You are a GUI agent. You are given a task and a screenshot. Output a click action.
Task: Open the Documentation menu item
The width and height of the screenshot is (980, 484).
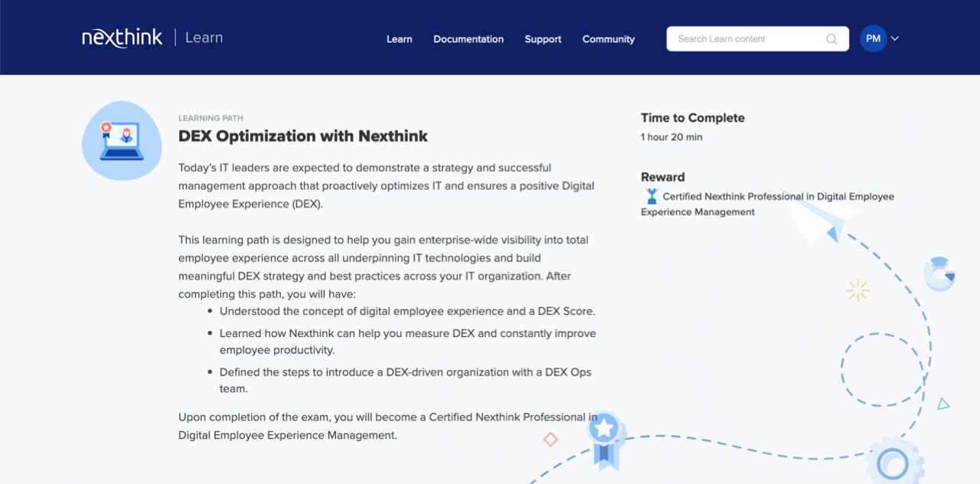pyautogui.click(x=469, y=39)
